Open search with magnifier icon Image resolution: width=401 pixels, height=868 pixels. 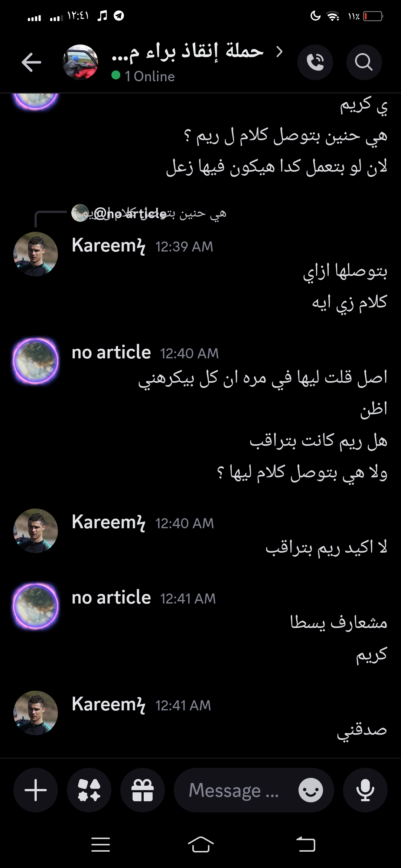click(364, 62)
